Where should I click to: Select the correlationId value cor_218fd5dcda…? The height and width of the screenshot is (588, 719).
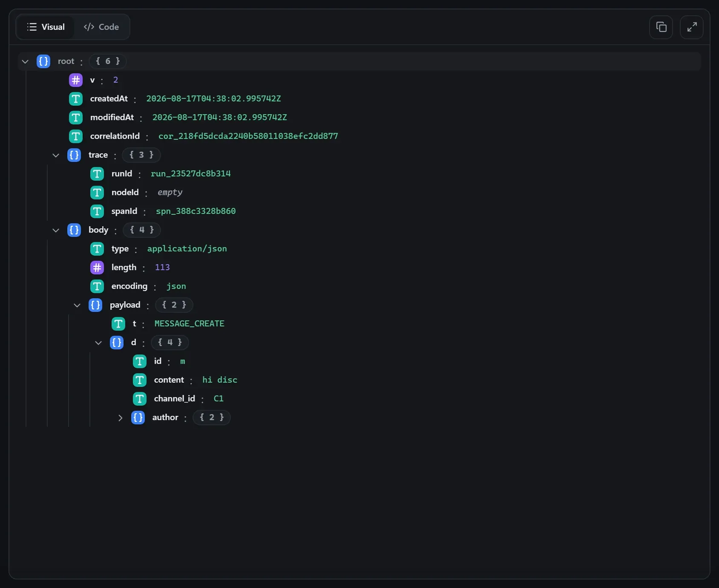(248, 136)
